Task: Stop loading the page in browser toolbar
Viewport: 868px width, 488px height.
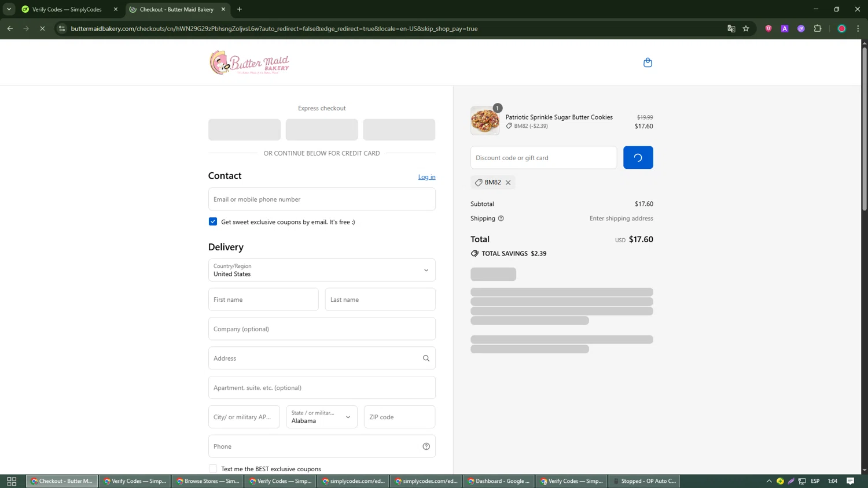Action: (x=42, y=28)
